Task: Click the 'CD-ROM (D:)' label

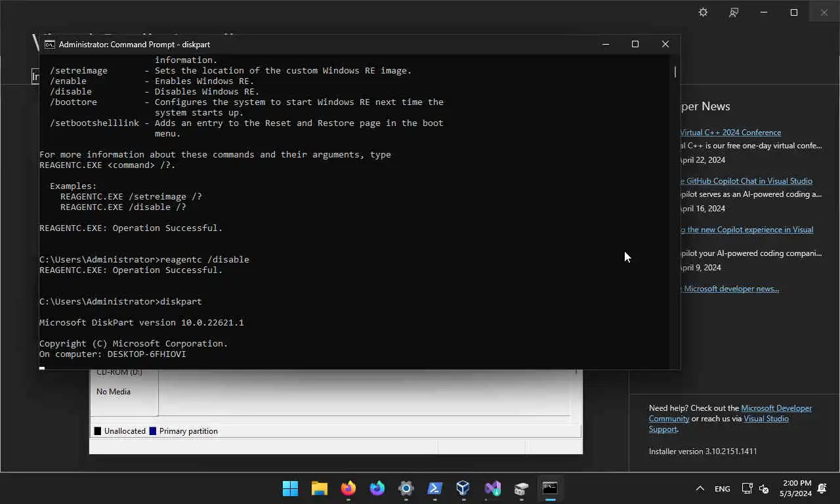Action: [119, 373]
